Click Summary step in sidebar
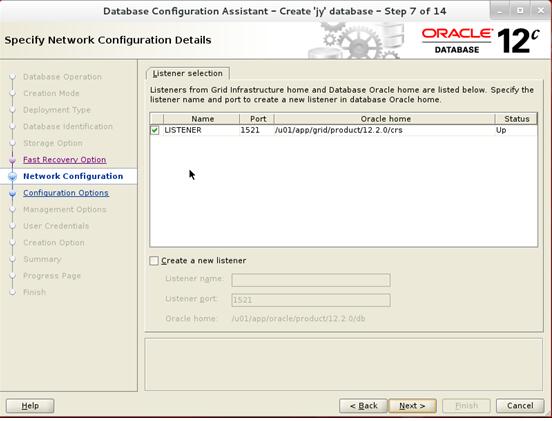The image size is (552, 421). pos(42,259)
